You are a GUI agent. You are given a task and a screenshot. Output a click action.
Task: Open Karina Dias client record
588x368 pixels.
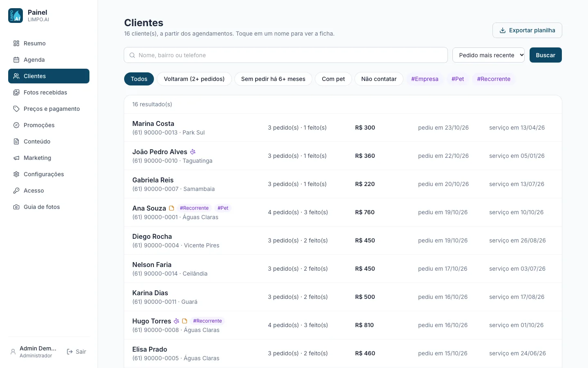[343, 297]
